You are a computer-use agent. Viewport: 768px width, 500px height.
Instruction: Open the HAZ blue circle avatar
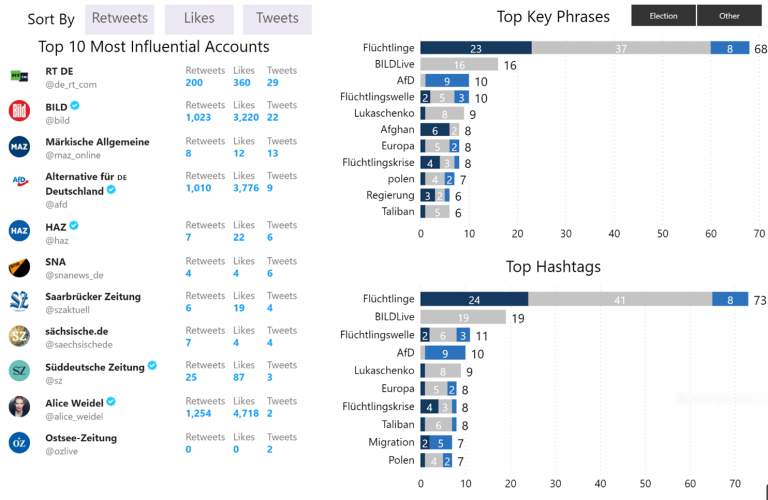click(x=19, y=231)
